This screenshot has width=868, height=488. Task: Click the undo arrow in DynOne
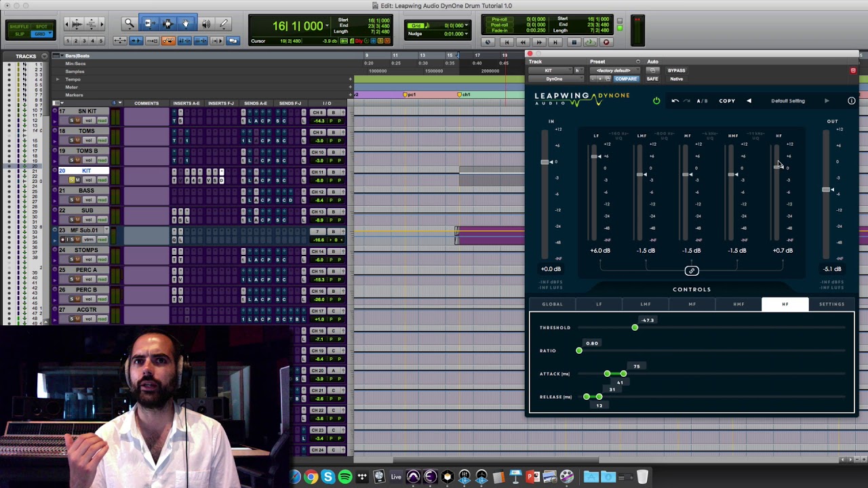click(x=675, y=101)
